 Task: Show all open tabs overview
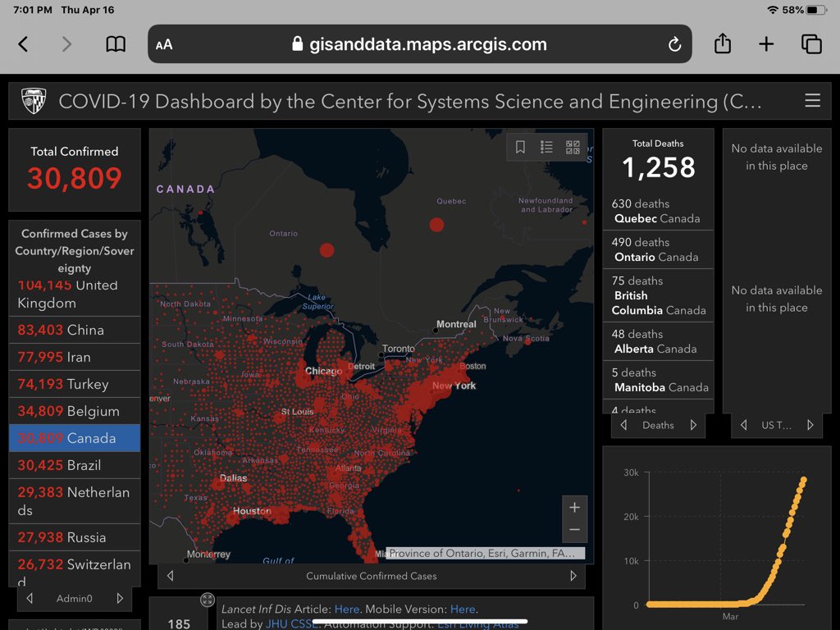click(811, 44)
